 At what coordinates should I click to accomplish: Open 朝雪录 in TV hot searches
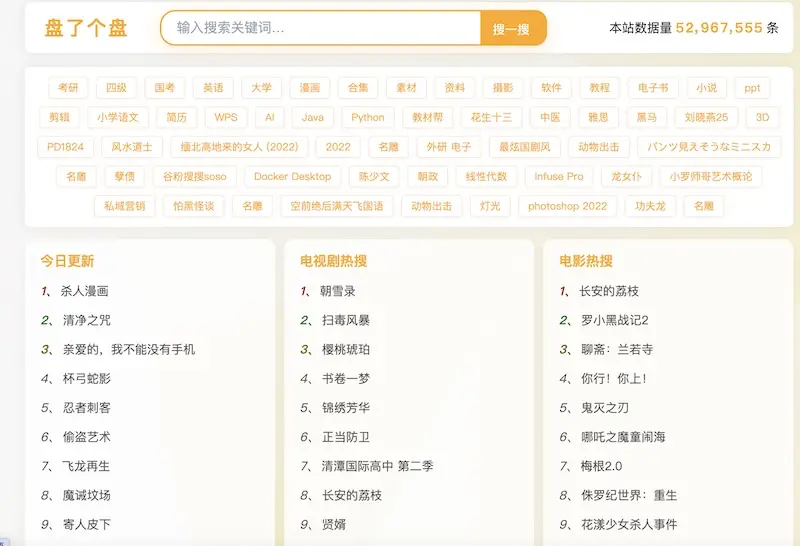338,291
